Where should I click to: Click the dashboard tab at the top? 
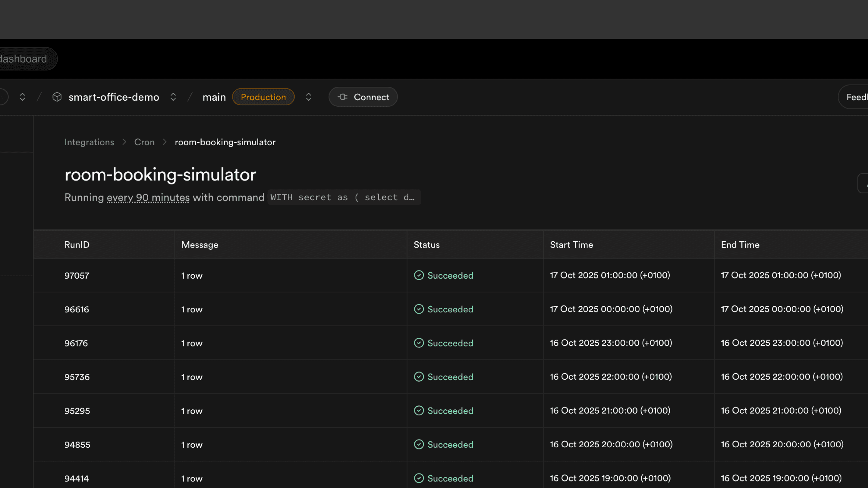click(x=24, y=59)
